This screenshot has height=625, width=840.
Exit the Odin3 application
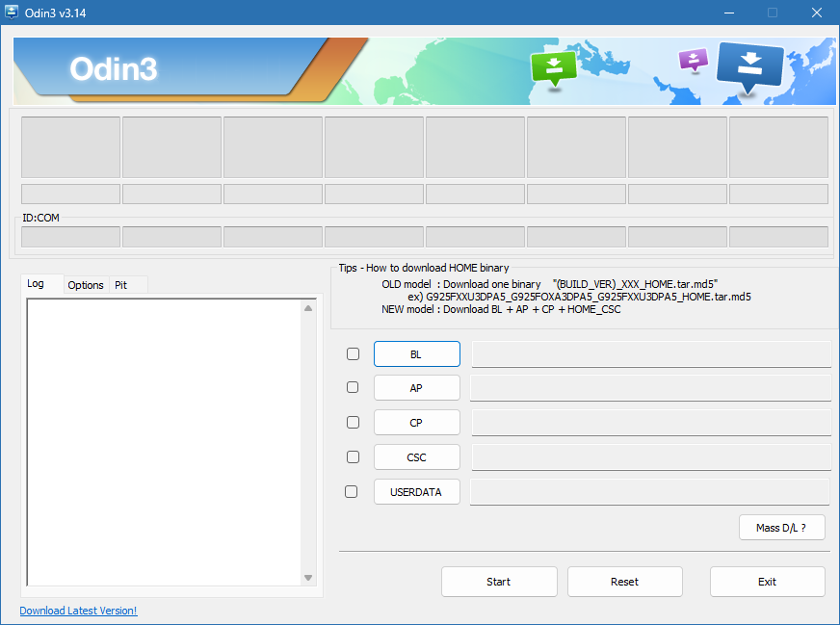click(x=767, y=582)
